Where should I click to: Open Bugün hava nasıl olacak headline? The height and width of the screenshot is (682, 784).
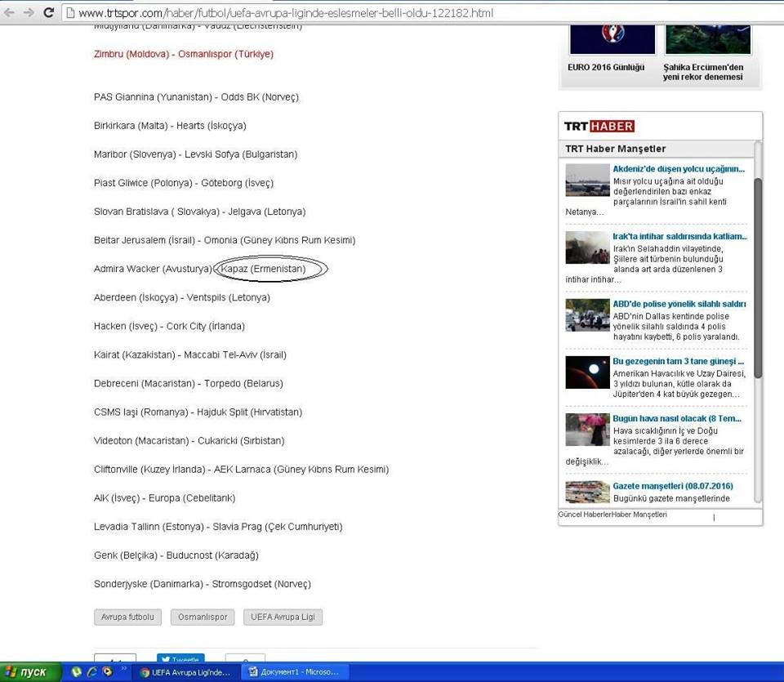[x=677, y=418]
